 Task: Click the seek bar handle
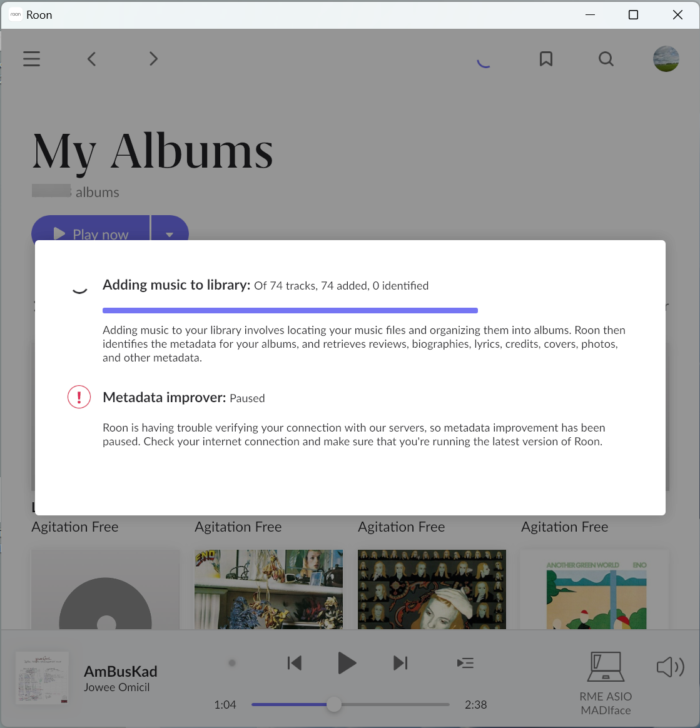[334, 705]
